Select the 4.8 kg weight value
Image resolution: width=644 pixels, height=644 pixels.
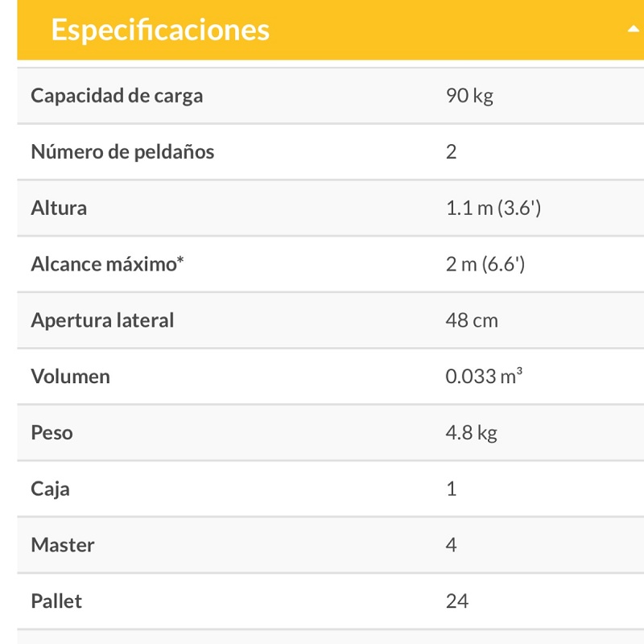pyautogui.click(x=471, y=433)
